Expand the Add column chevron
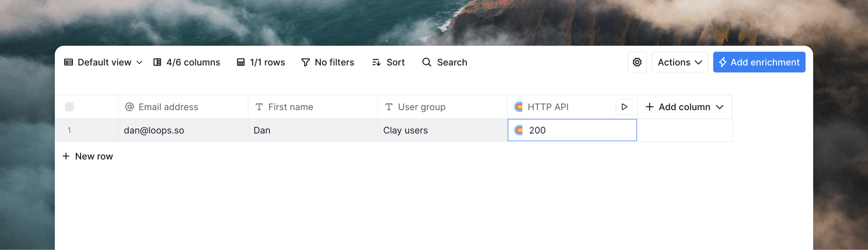Viewport: 868px width, 250px height. [x=720, y=107]
